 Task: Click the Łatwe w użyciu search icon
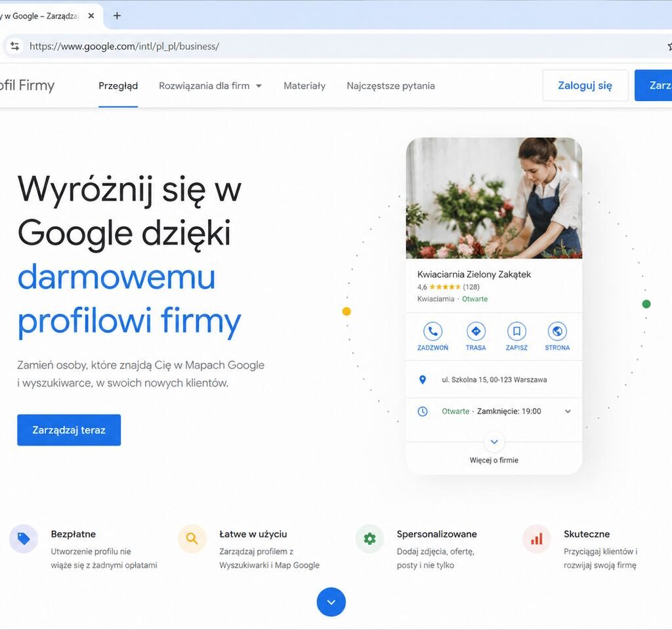pos(192,539)
